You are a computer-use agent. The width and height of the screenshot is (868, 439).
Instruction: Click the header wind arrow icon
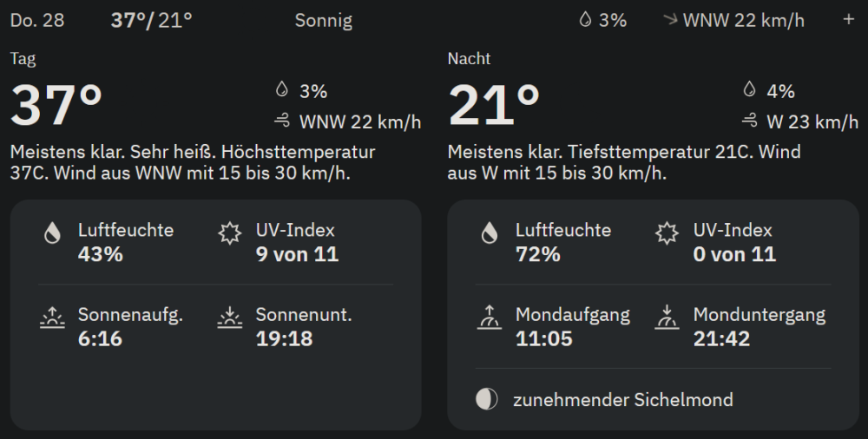coord(669,20)
